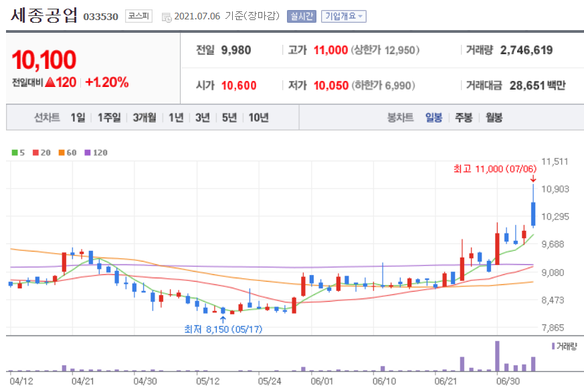Select the 3년 line chart tab
584x392 pixels.
click(203, 118)
